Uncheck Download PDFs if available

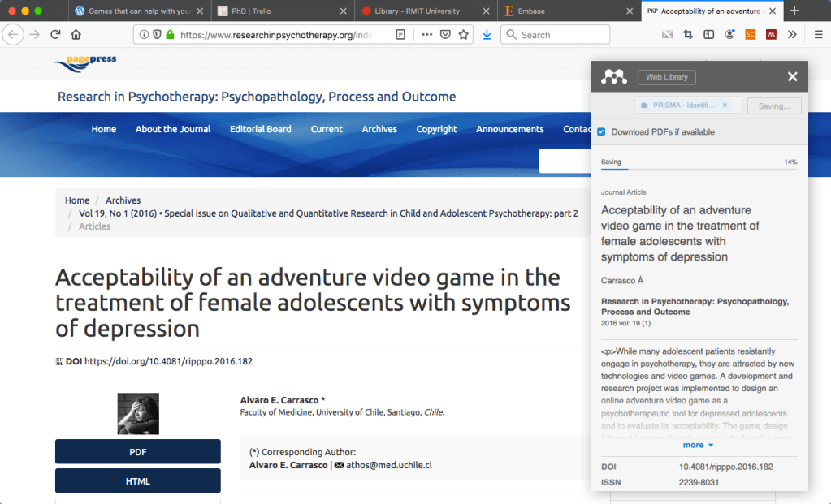[x=601, y=131]
